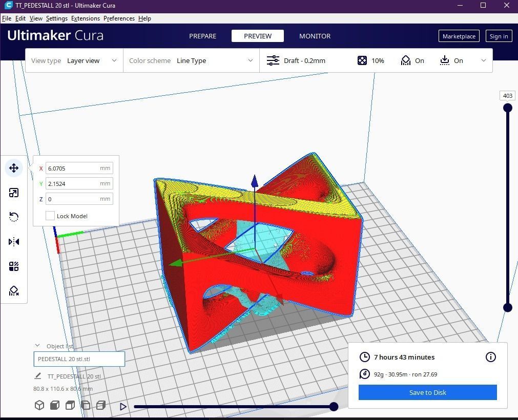This screenshot has height=420, width=518.
Task: Click the adhesion On icon
Action: coord(445,60)
